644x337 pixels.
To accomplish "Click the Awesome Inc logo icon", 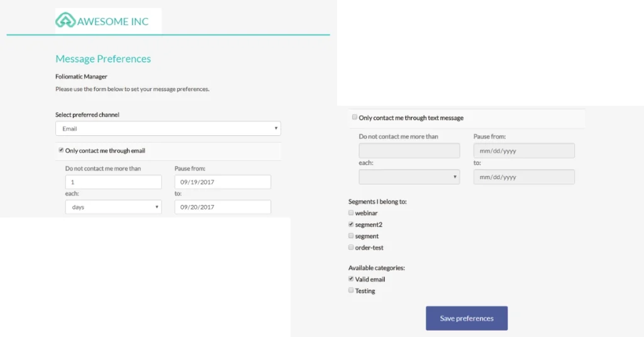I will tap(65, 21).
